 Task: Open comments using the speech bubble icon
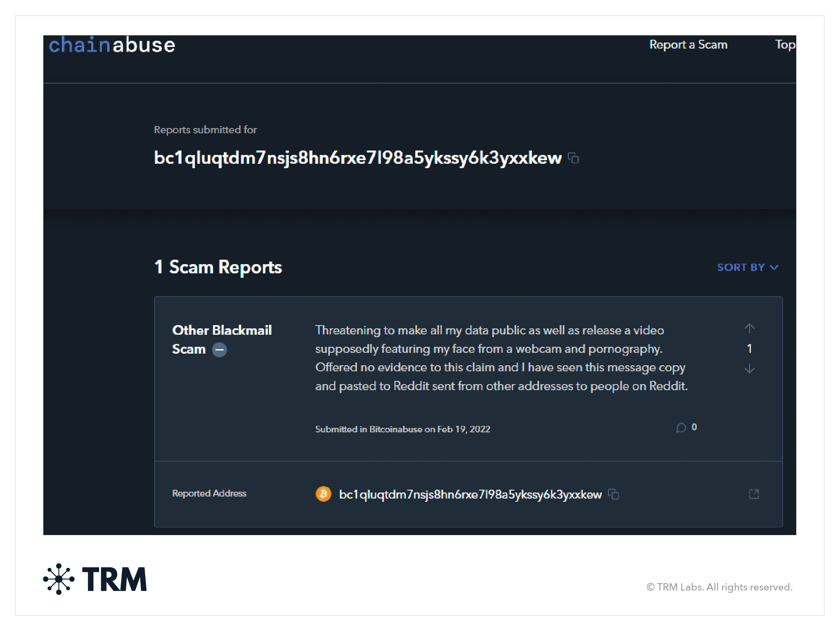680,428
